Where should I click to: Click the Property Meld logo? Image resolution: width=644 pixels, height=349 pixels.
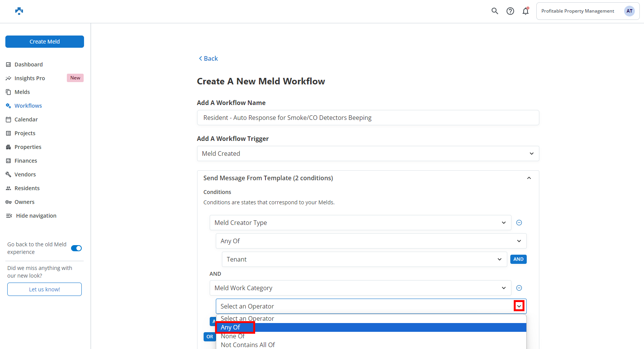(19, 11)
